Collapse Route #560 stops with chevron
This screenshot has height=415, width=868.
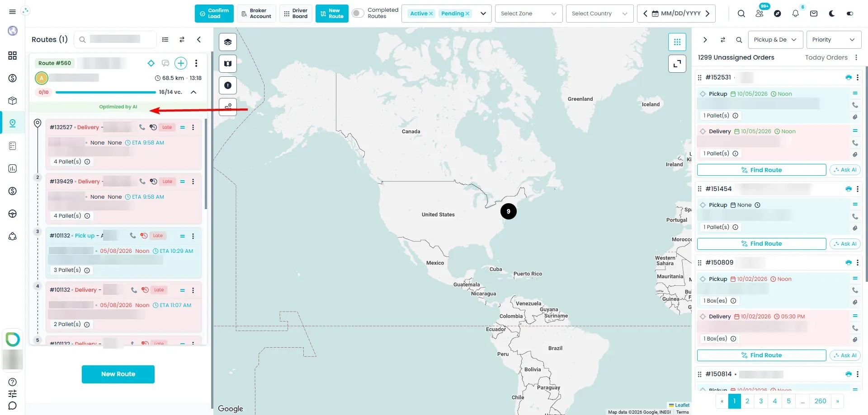pyautogui.click(x=193, y=92)
